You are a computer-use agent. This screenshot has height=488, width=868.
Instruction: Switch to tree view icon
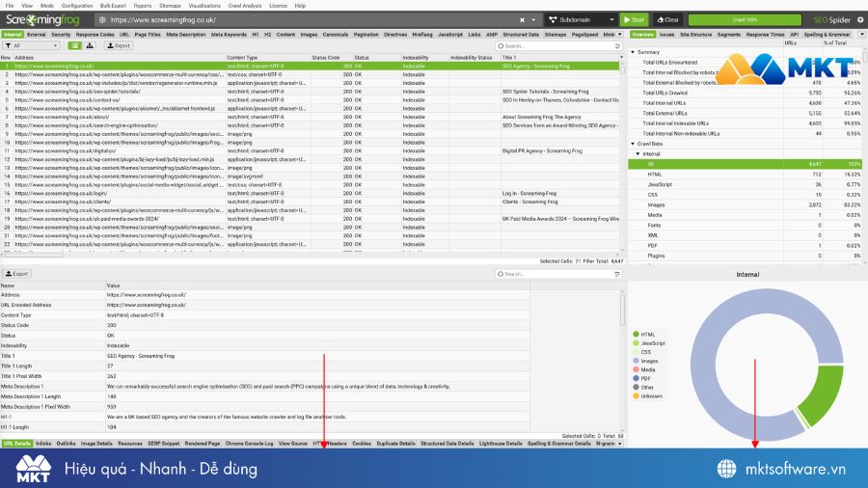click(x=90, y=46)
